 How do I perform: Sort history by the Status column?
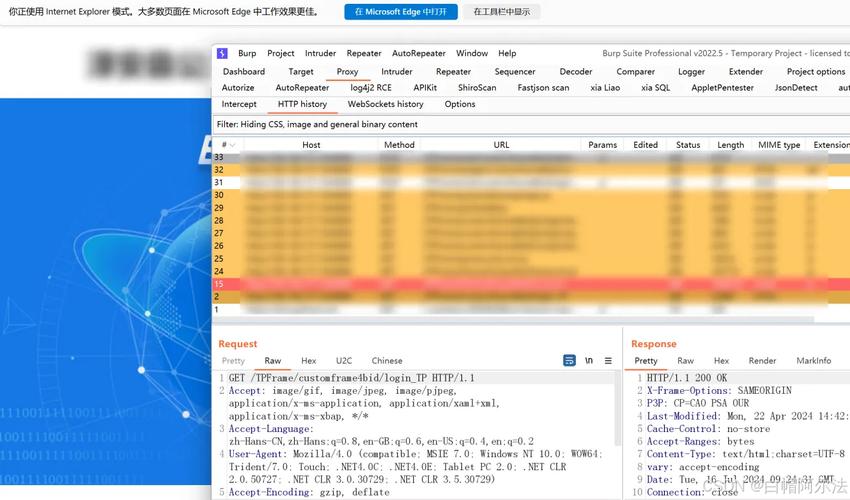click(x=688, y=145)
